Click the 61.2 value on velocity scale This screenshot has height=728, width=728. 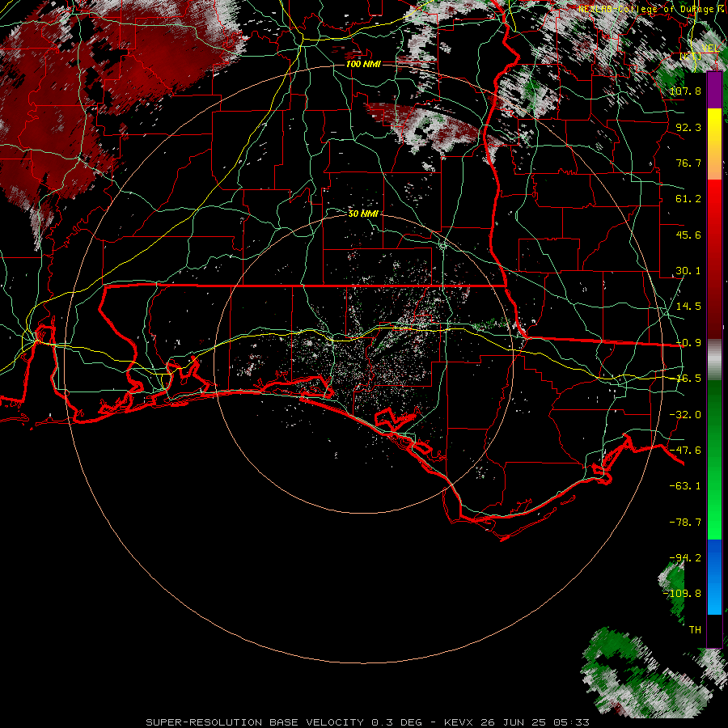[x=688, y=199]
